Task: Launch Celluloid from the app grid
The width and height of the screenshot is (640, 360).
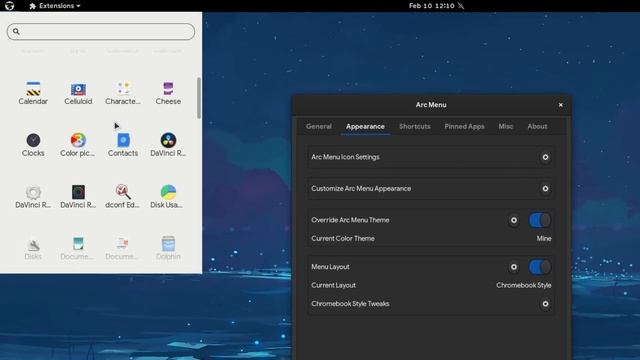Action: pyautogui.click(x=78, y=93)
